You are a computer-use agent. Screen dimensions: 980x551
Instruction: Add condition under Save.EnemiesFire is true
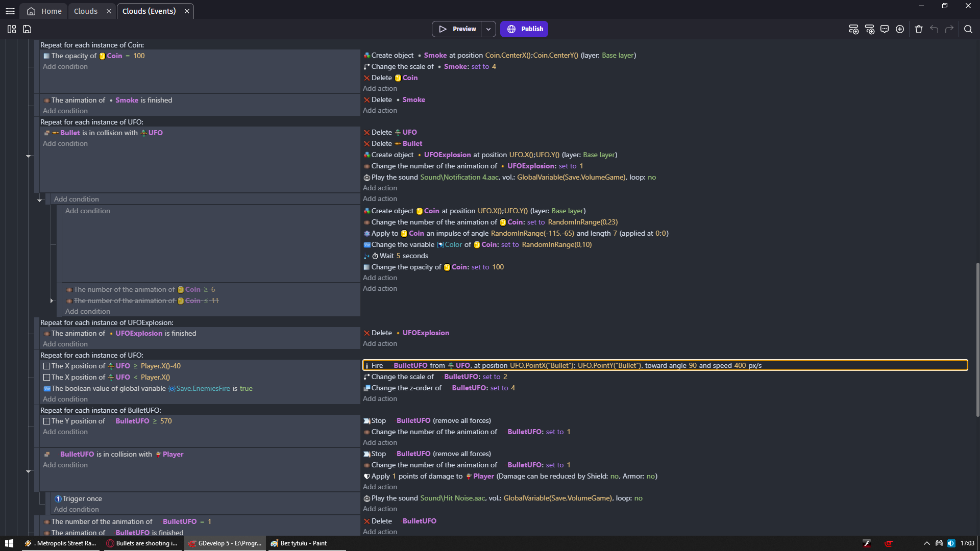[65, 399]
